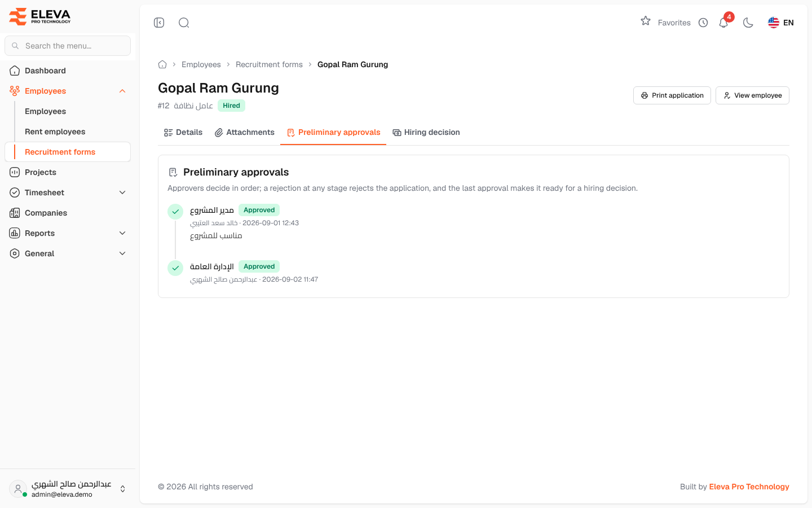Expand the Timesheet menu chevron
This screenshot has width=812, height=508.
(122, 192)
